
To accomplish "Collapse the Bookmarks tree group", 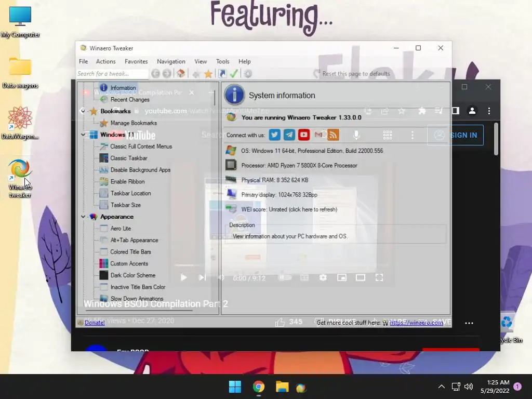I will point(83,111).
